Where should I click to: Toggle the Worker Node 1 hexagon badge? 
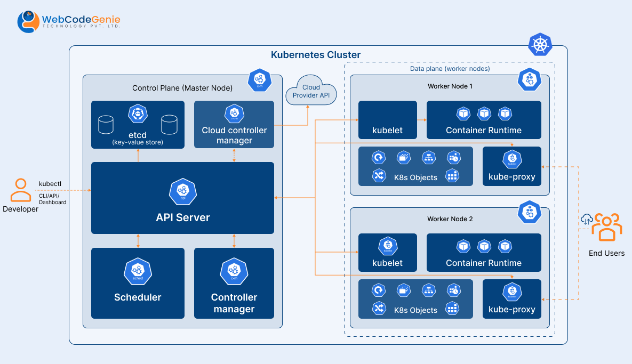point(530,79)
